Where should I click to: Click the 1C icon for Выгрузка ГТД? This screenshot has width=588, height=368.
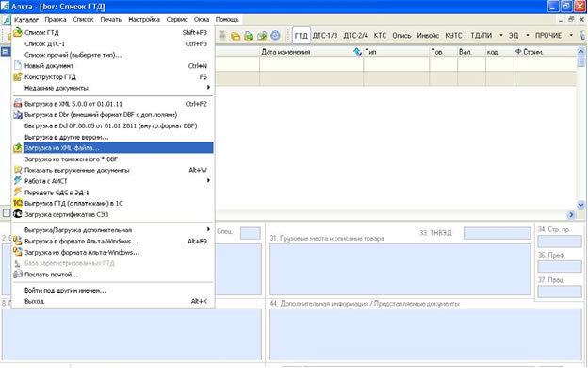[18, 203]
